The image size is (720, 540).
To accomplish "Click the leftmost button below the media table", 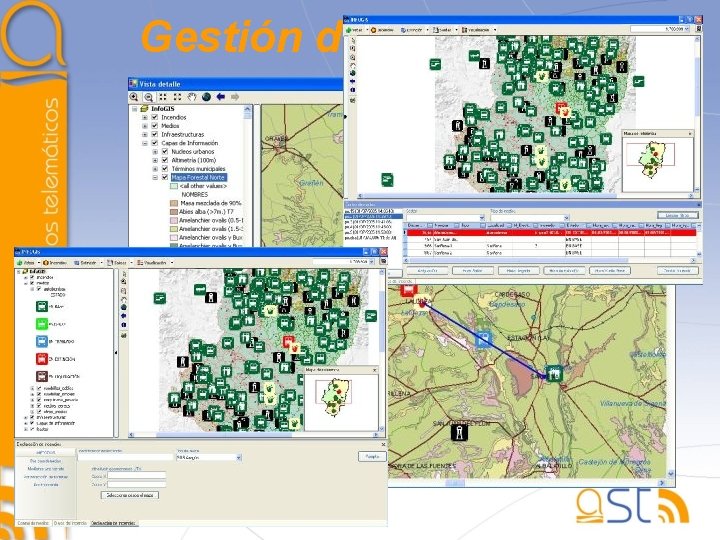I will 427,270.
